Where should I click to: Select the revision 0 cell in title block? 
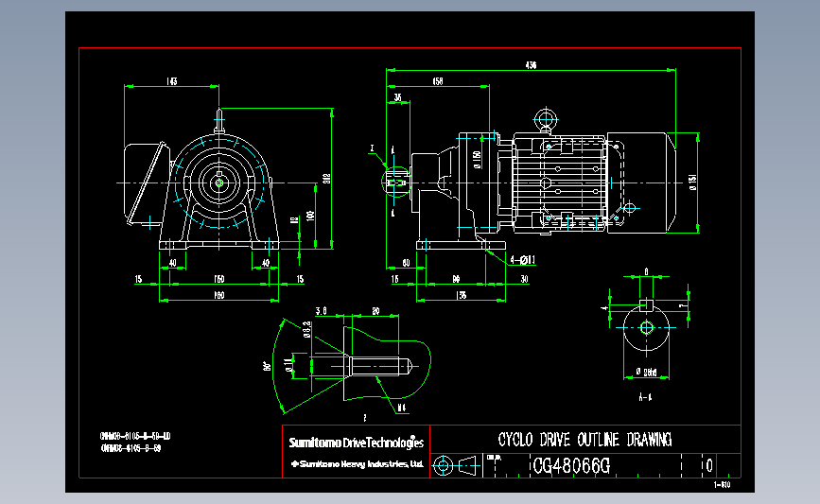point(709,465)
